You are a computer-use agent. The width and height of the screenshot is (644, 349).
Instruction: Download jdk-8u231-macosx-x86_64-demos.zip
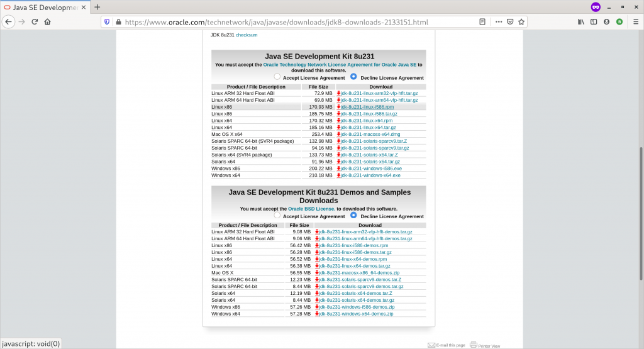point(359,273)
